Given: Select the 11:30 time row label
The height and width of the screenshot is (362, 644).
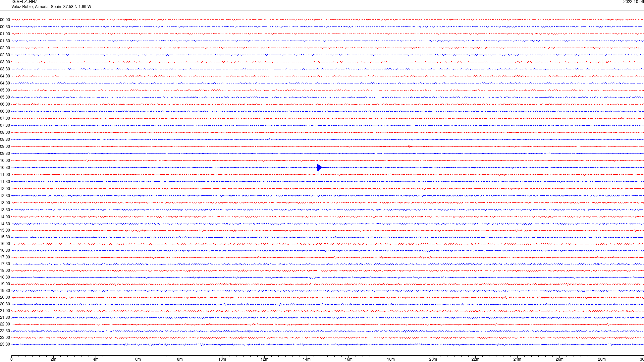Looking at the screenshot, I should pyautogui.click(x=5, y=182).
